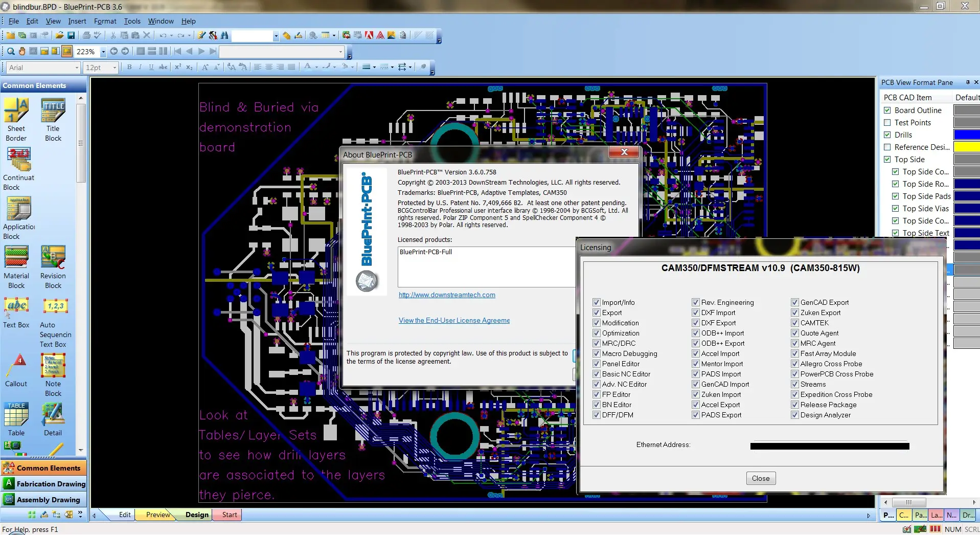Insert a Detail view element

pos(53,419)
